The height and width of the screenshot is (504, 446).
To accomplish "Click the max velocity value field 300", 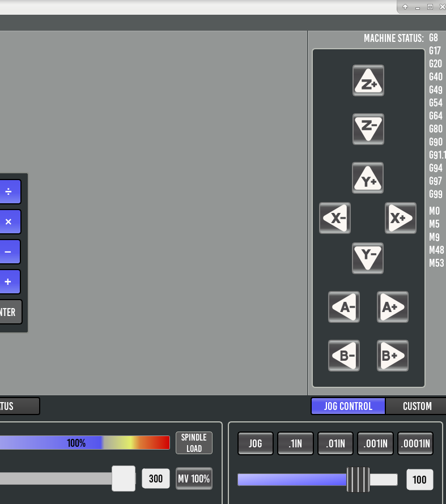I will coord(156,479).
